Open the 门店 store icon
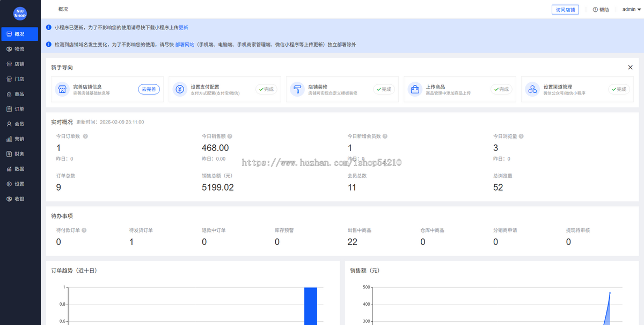Screen dimensions: 644x325 click(9, 79)
